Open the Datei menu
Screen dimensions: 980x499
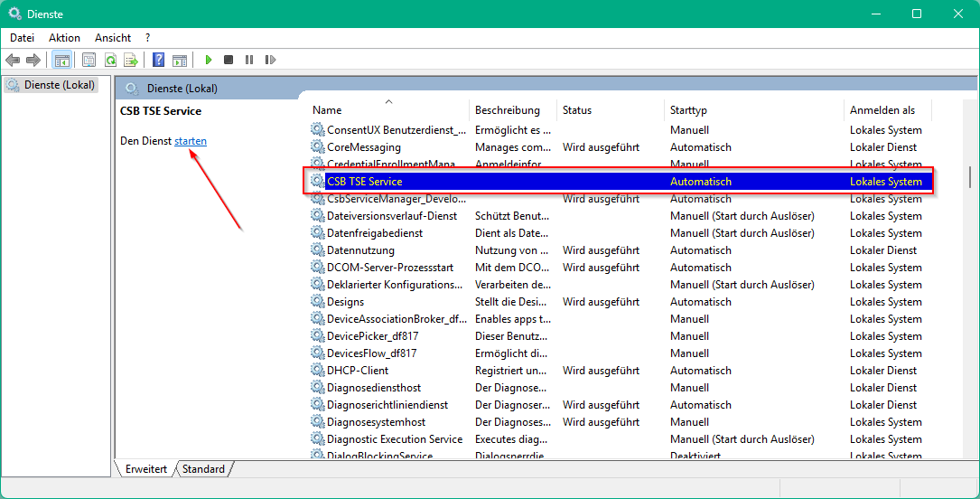[x=22, y=38]
